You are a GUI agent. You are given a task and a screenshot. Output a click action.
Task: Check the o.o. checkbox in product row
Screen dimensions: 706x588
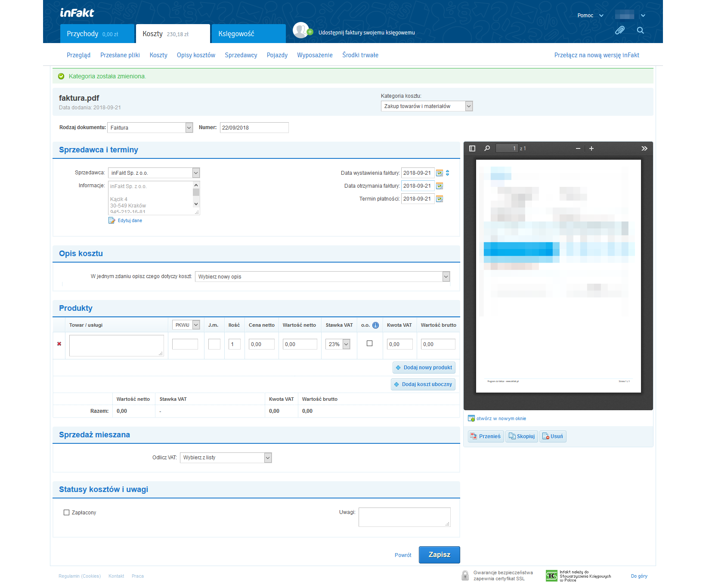[x=369, y=344]
